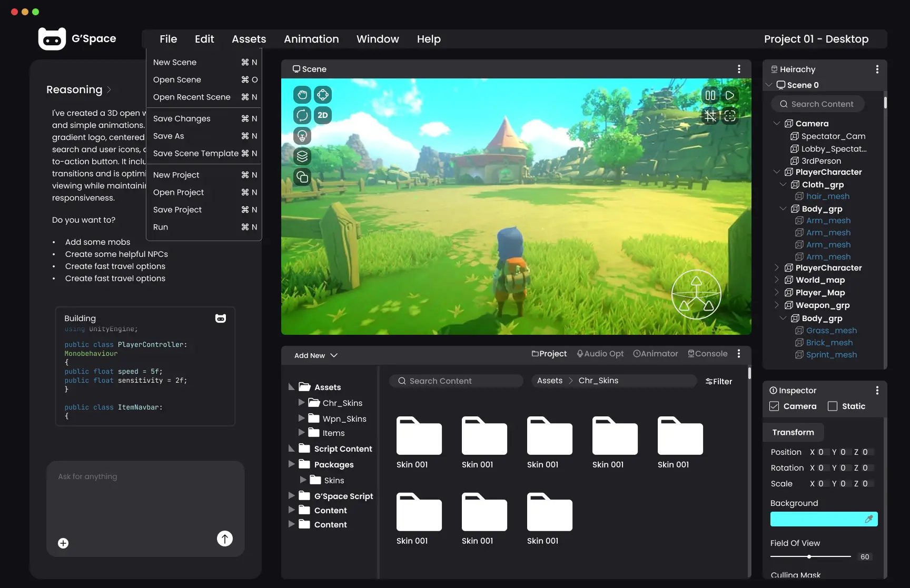910x588 pixels.
Task: Open the Transform section button
Action: point(793,432)
